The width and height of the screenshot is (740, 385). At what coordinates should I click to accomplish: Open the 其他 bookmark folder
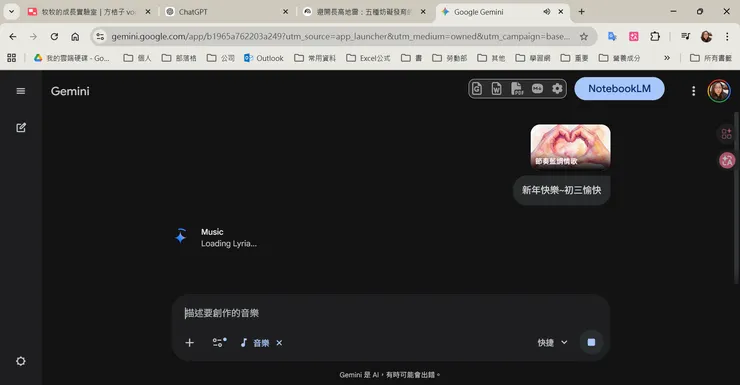(491, 58)
